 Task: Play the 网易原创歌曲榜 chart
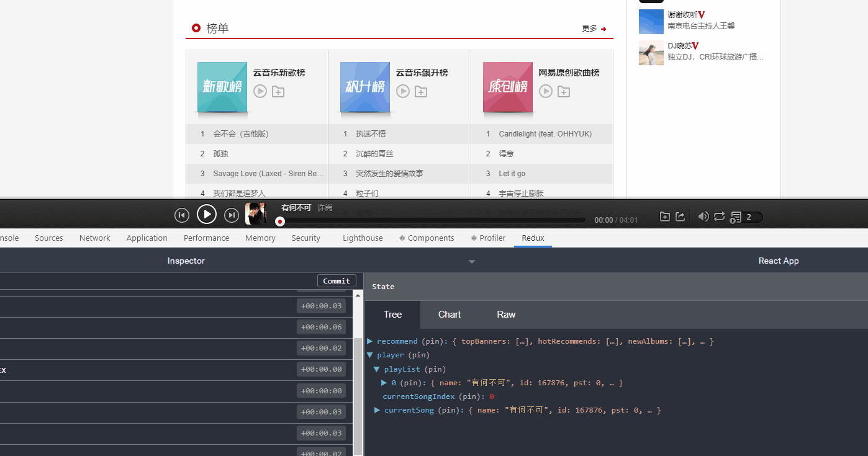[x=546, y=91]
